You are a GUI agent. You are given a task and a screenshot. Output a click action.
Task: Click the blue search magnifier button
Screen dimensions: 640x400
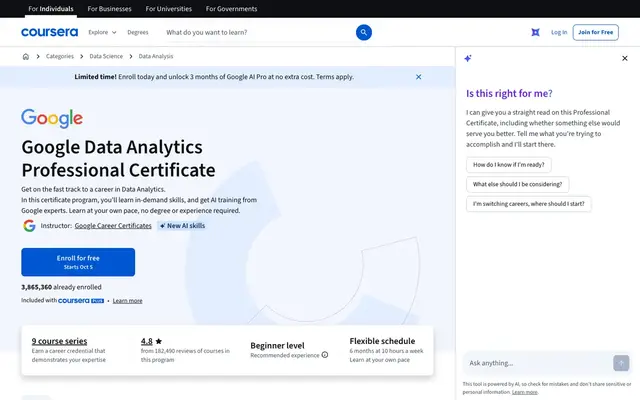[364, 32]
